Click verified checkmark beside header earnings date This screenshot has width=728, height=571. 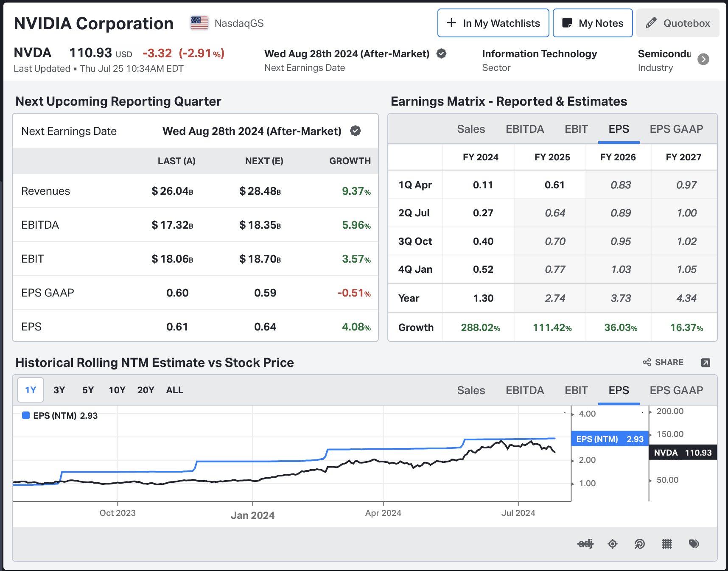tap(441, 53)
